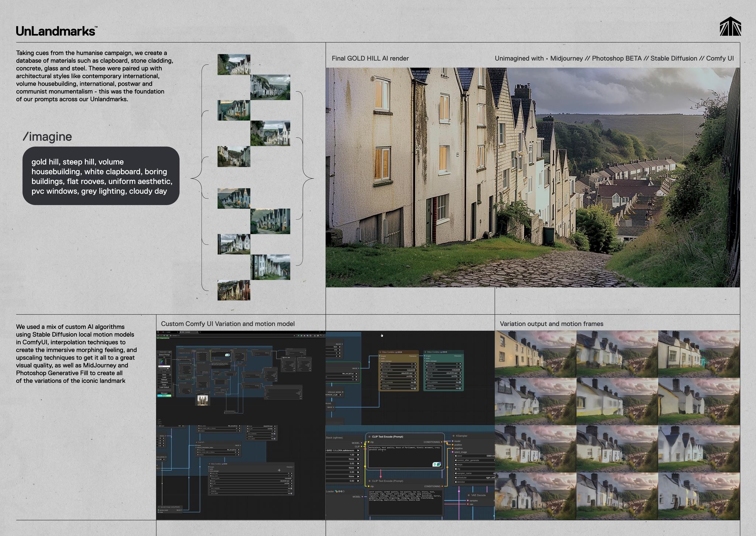Click the KSampler model input socket
The image size is (756, 536).
(x=453, y=441)
